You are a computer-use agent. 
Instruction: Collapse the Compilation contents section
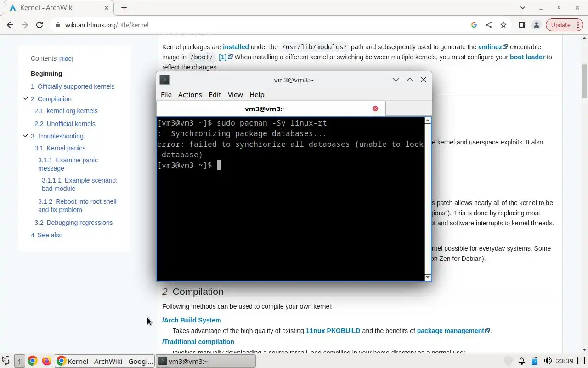tap(25, 98)
